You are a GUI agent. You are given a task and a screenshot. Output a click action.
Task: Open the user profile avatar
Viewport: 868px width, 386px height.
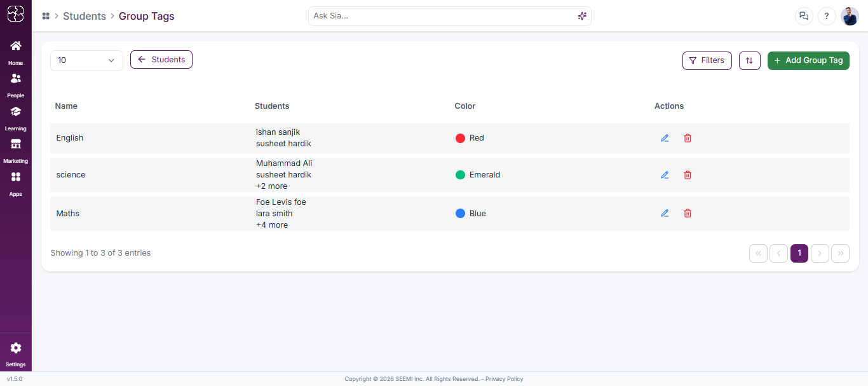coord(850,16)
